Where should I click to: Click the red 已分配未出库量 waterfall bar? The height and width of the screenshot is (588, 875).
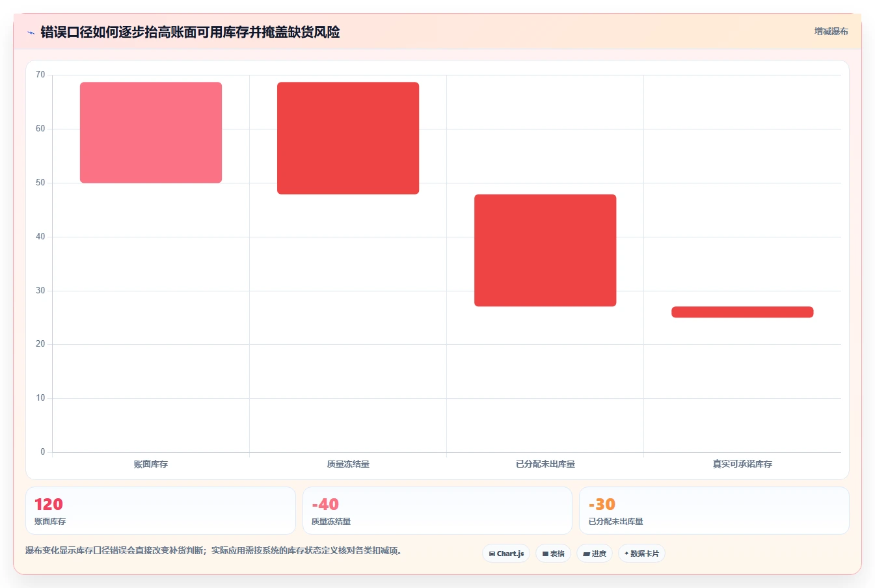(545, 250)
